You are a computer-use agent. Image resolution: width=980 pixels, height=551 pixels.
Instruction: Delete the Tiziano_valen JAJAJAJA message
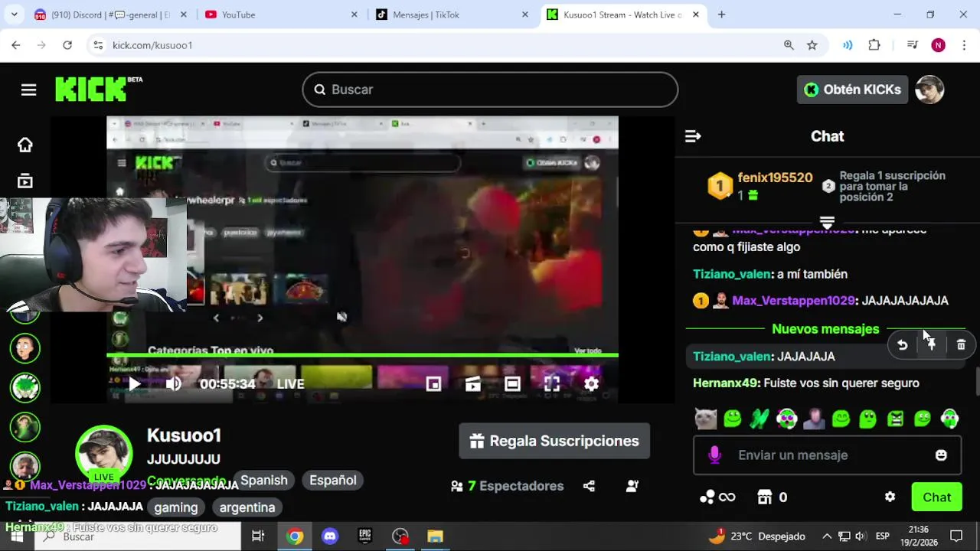pyautogui.click(x=961, y=345)
